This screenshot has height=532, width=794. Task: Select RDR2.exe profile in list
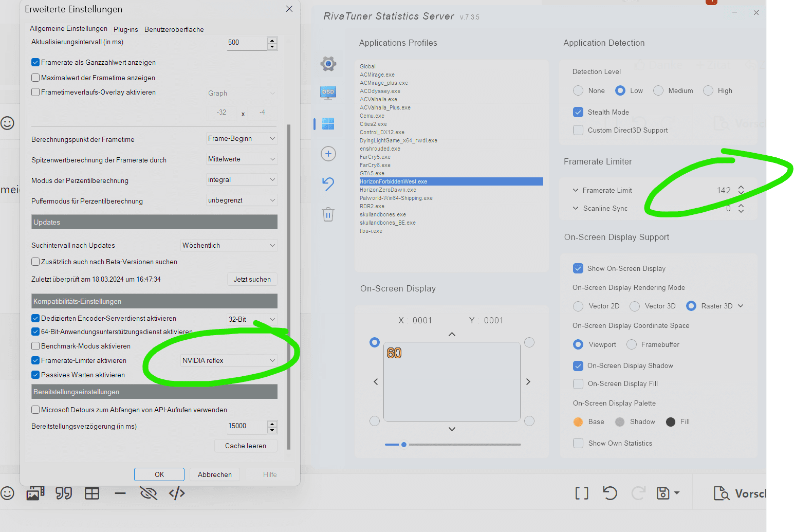[372, 206]
